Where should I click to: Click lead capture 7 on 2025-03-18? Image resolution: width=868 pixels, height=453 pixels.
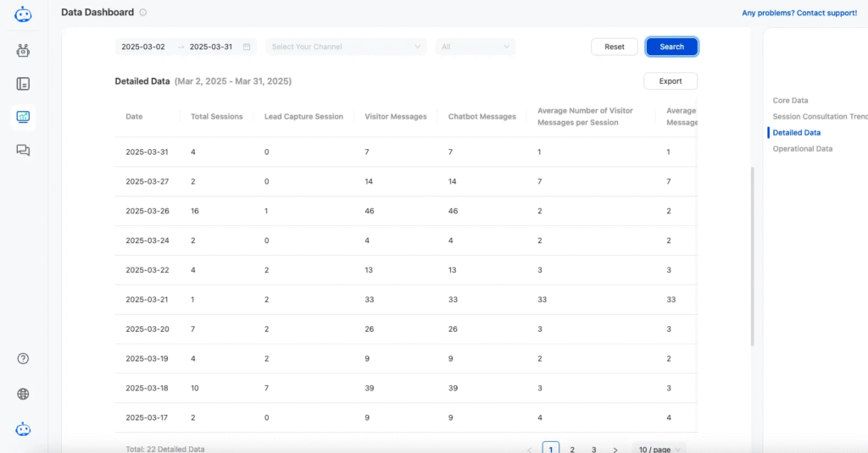click(x=266, y=389)
